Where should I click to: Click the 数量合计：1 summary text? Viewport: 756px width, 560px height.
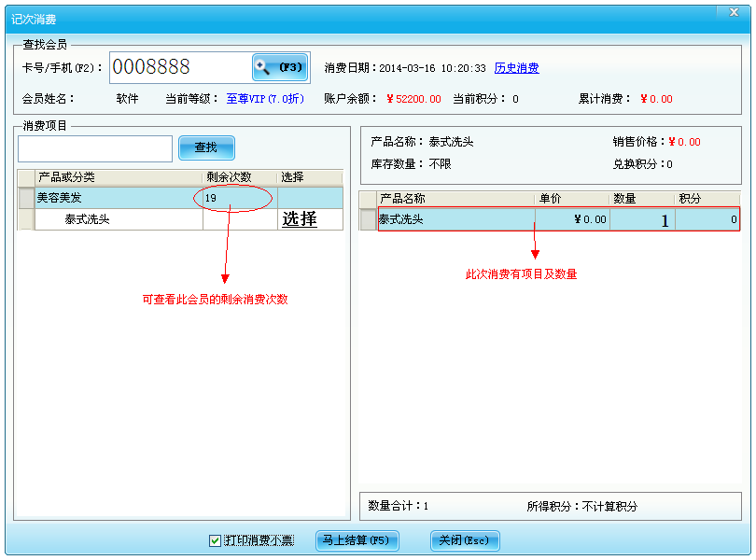pos(399,506)
